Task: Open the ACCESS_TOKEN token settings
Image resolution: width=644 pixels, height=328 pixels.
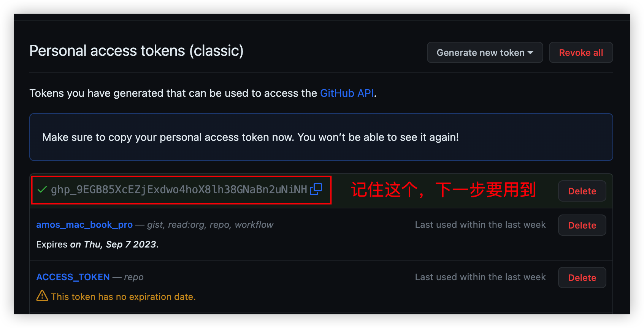Action: (73, 277)
